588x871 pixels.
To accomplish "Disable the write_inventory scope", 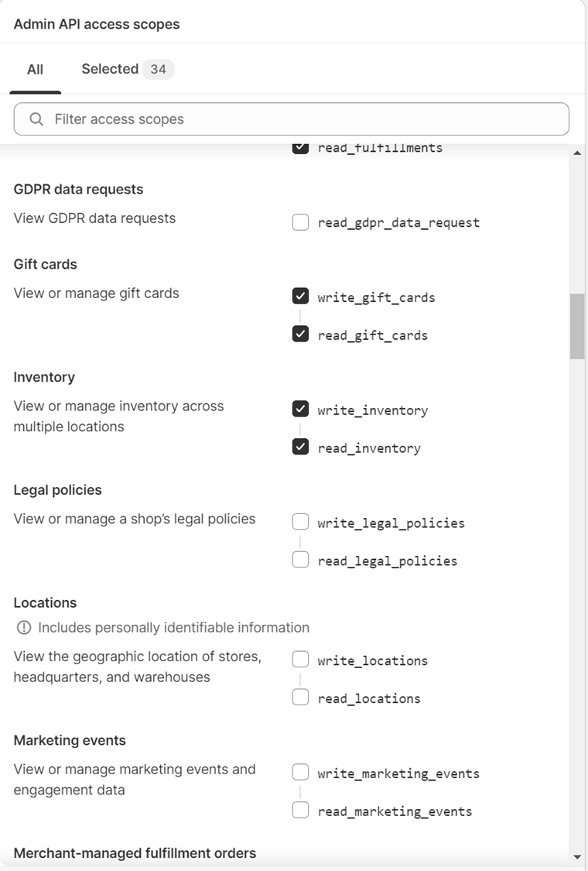I will (x=300, y=409).
